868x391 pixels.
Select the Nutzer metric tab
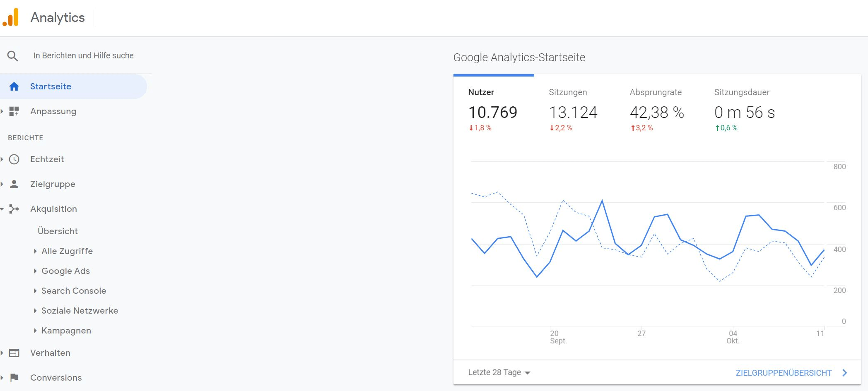[x=494, y=109]
